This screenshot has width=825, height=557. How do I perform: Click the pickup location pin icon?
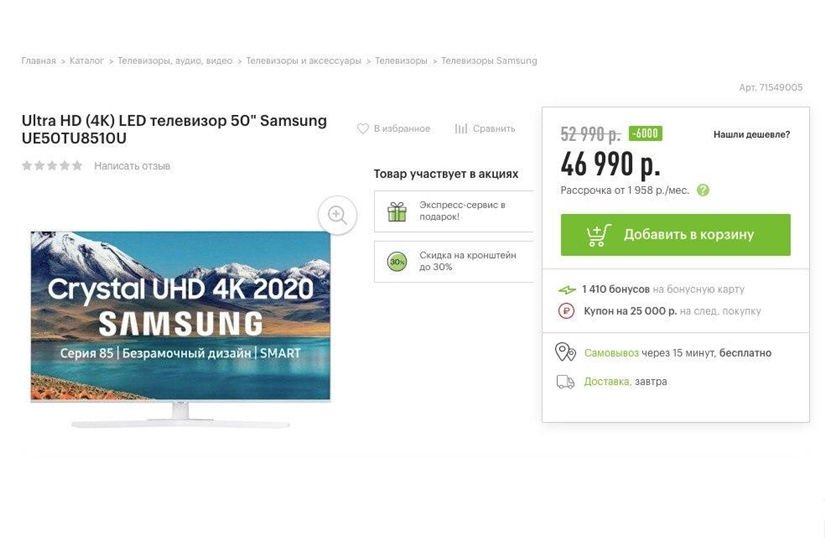(566, 352)
